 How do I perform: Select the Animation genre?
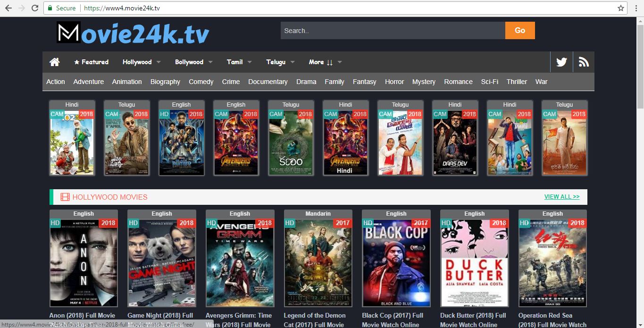pyautogui.click(x=127, y=82)
